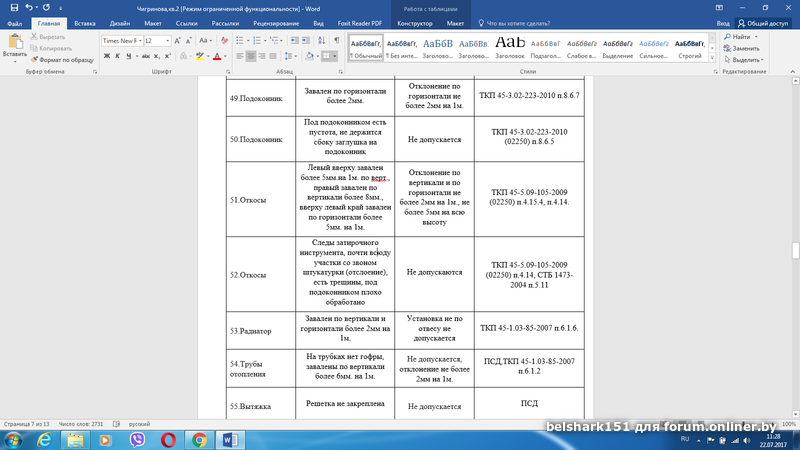Align text right

pyautogui.click(x=262, y=56)
